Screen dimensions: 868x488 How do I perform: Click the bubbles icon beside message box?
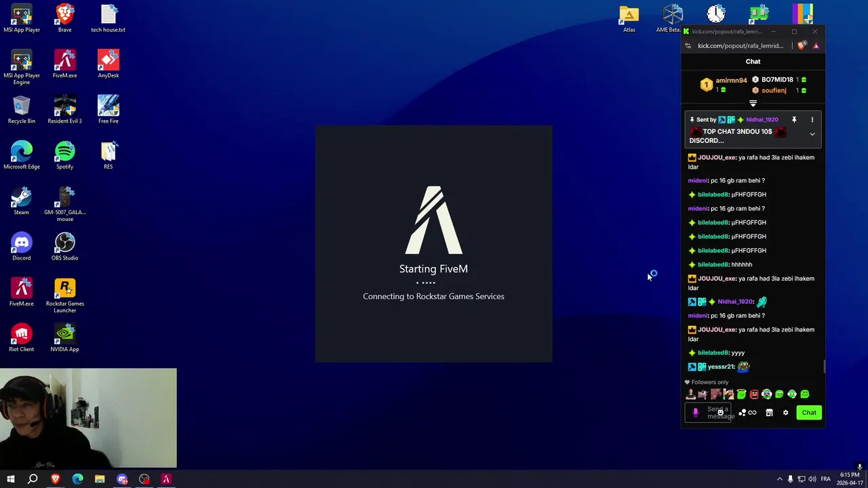click(x=743, y=413)
